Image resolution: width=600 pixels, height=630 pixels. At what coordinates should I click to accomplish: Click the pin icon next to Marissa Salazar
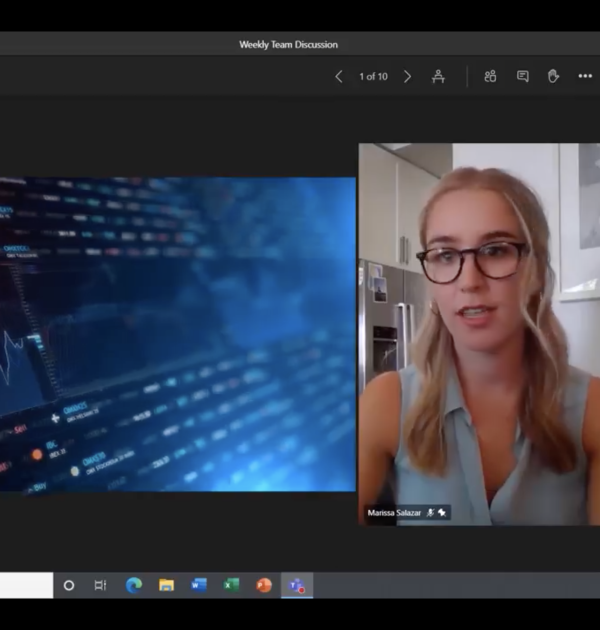(442, 513)
